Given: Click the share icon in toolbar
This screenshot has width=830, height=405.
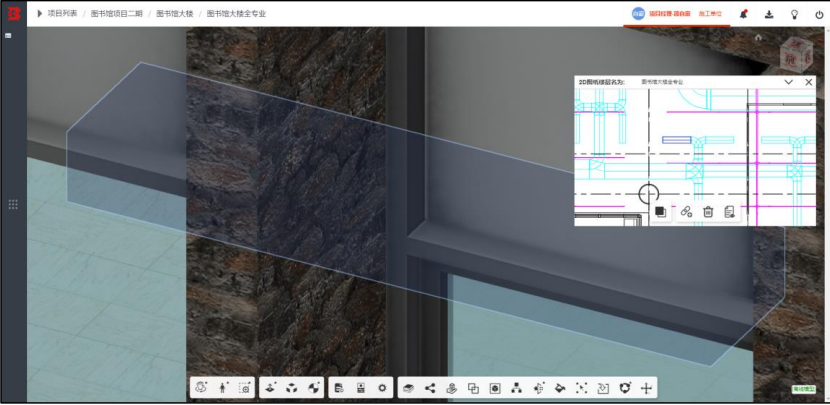Looking at the screenshot, I should 430,388.
